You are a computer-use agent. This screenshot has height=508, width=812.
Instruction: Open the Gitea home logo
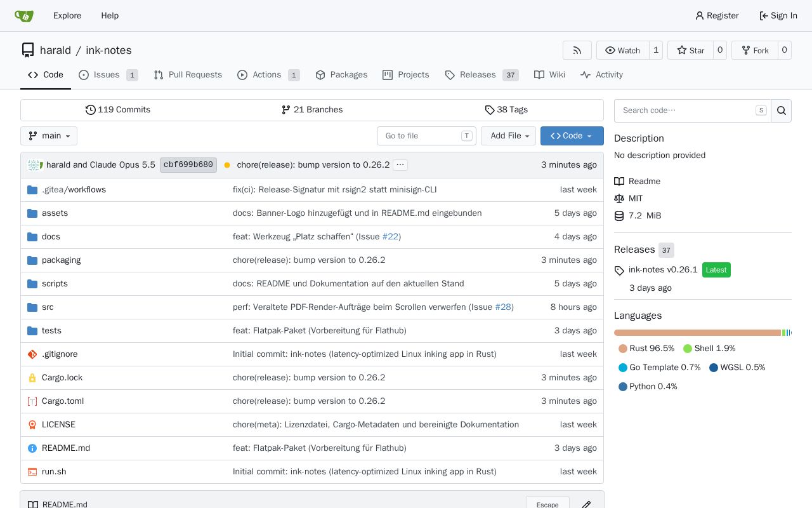point(24,16)
